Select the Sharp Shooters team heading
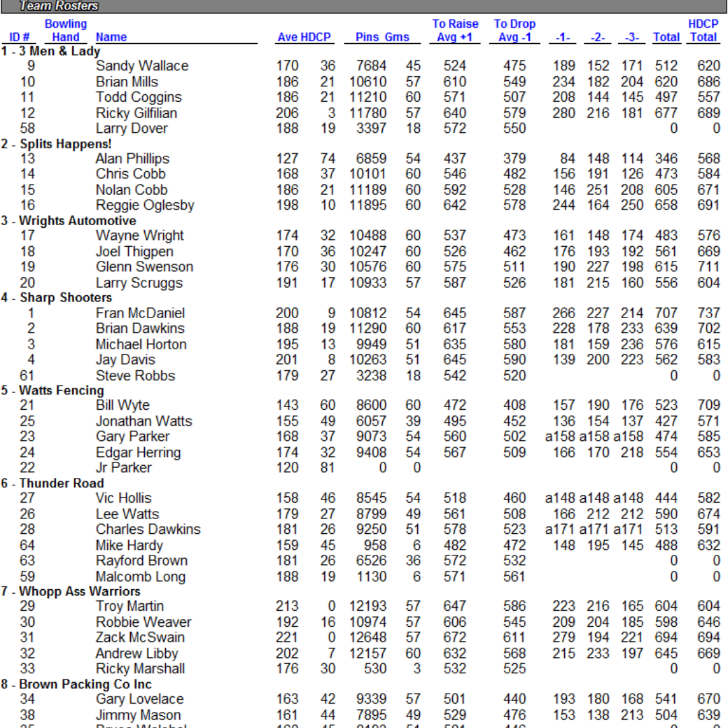 click(x=57, y=298)
